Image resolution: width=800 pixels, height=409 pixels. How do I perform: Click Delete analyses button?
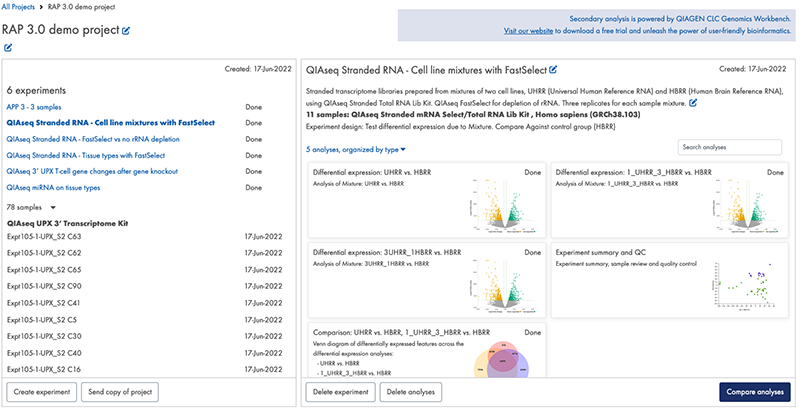[411, 392]
